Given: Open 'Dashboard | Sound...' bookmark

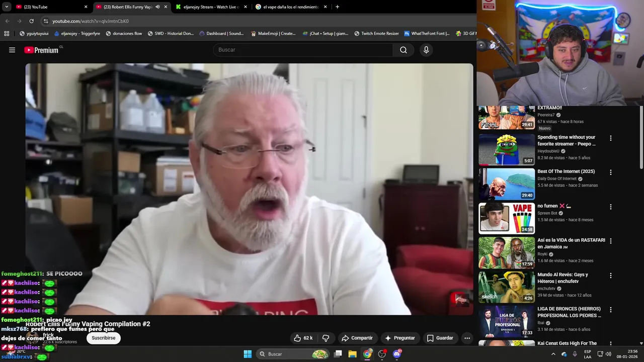Looking at the screenshot, I should tap(221, 34).
